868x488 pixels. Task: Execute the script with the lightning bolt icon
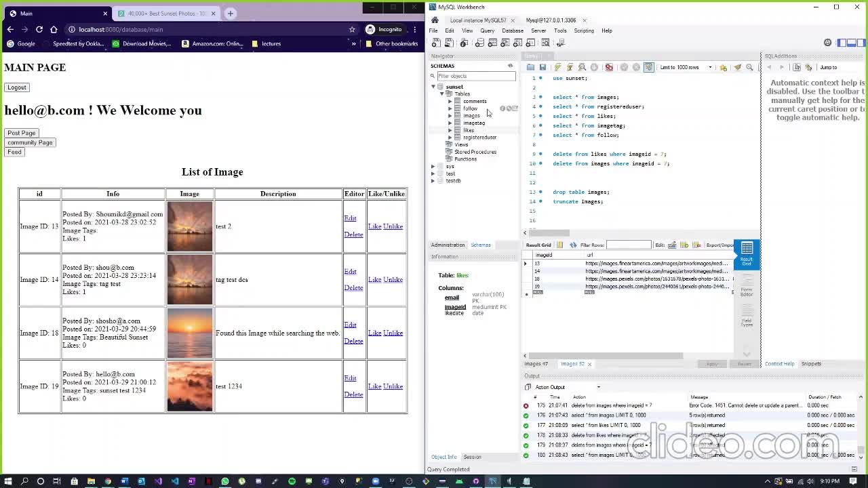(557, 67)
